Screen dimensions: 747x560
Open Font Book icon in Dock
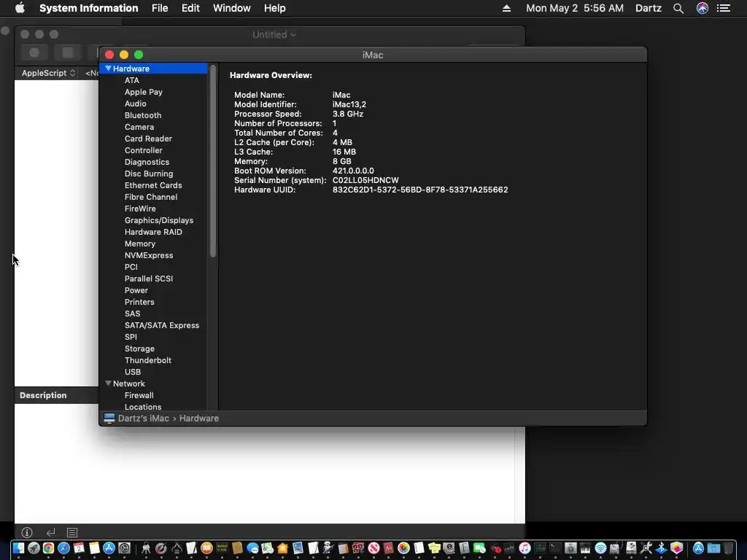pyautogui.click(x=464, y=548)
